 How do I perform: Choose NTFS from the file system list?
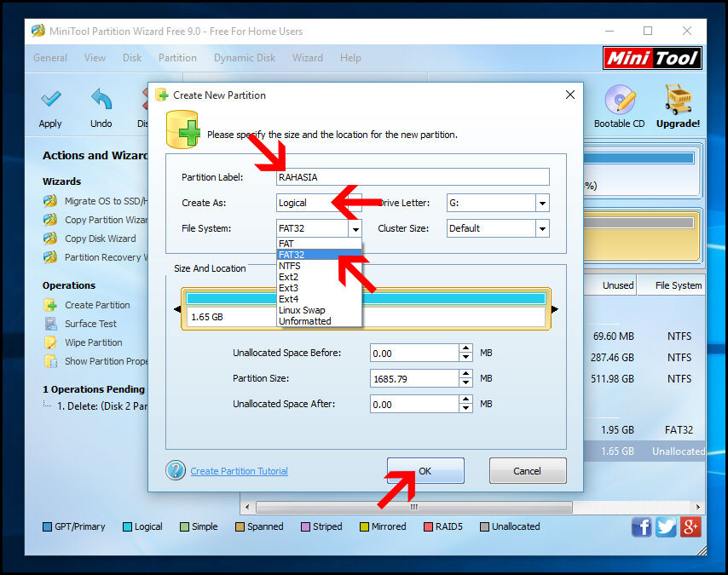tap(319, 266)
